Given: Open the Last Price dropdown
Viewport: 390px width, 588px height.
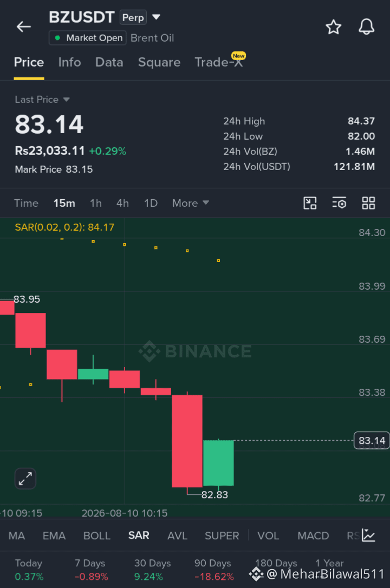Looking at the screenshot, I should pos(42,100).
